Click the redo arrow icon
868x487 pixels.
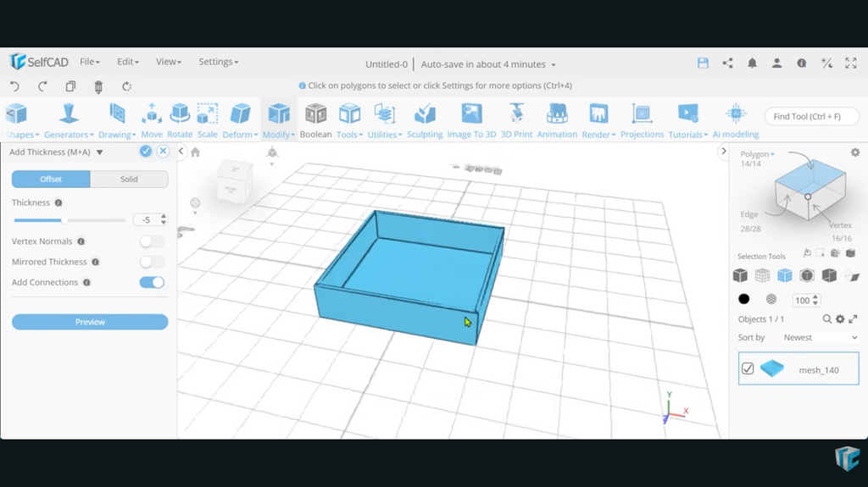(42, 86)
